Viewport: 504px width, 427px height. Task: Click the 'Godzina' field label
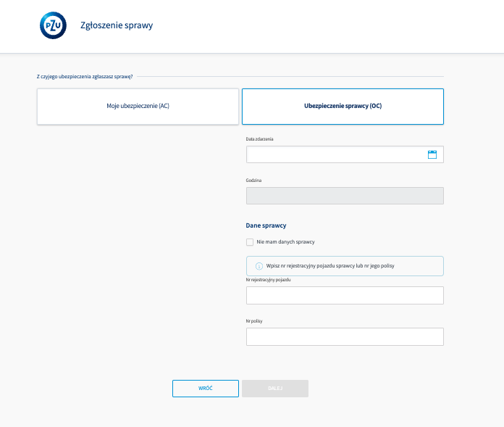point(253,180)
